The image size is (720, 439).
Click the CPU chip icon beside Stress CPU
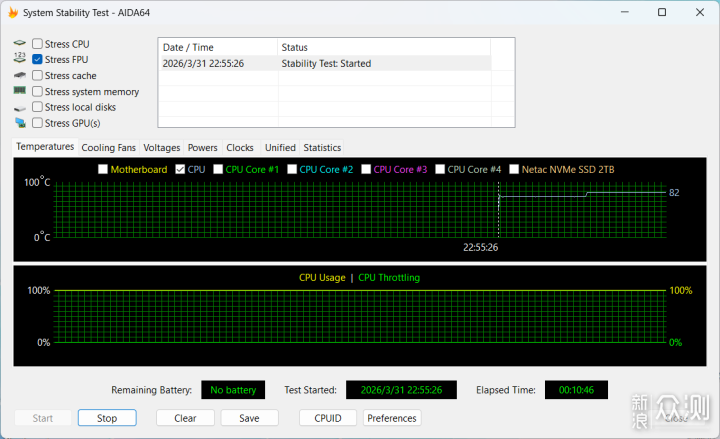(20, 43)
